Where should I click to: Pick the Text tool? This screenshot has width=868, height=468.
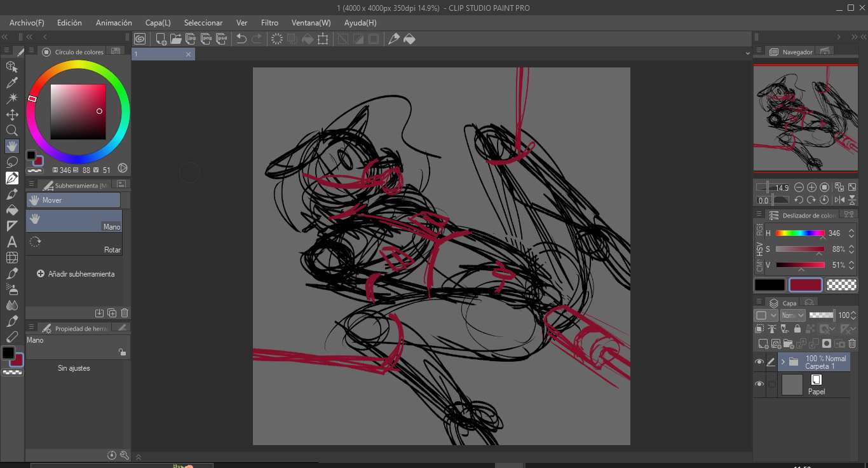[x=12, y=242]
